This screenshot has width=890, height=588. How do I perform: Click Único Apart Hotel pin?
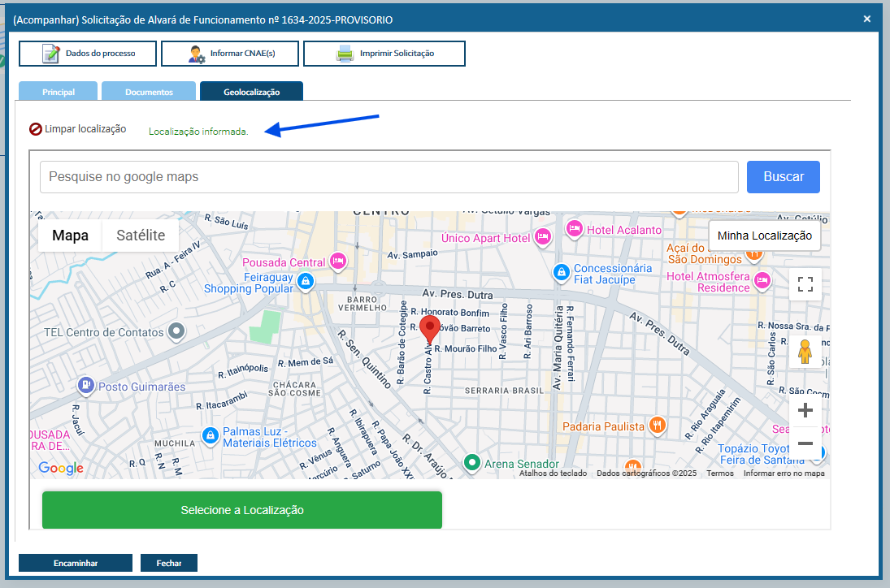coord(543,236)
